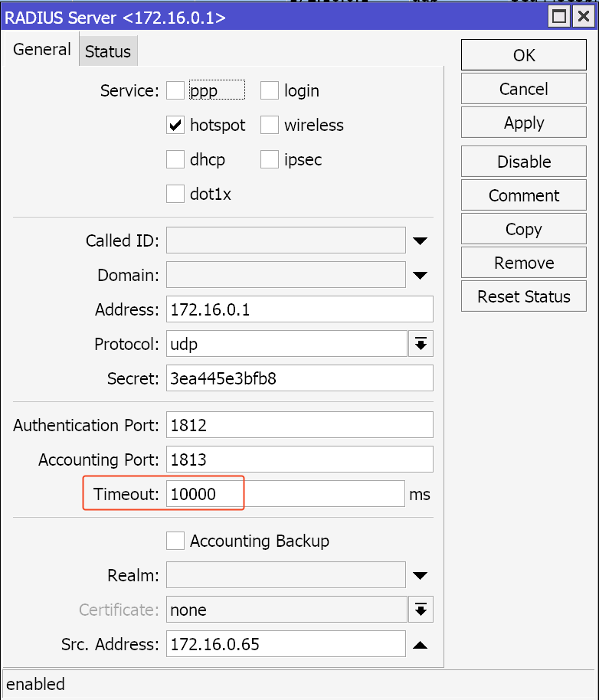The height and width of the screenshot is (700, 599).
Task: Enable the ipsec service checkbox
Action: coord(270,159)
